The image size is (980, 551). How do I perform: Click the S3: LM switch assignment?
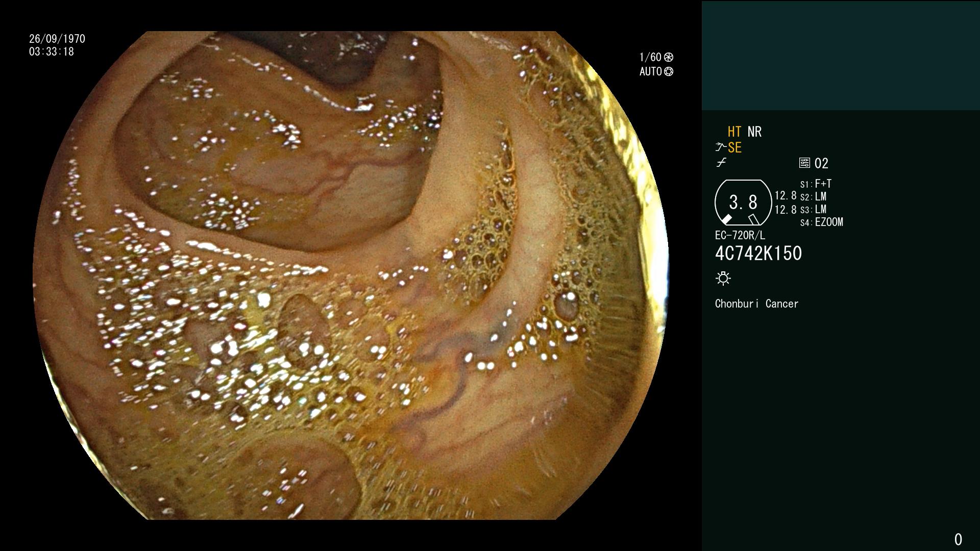[813, 209]
